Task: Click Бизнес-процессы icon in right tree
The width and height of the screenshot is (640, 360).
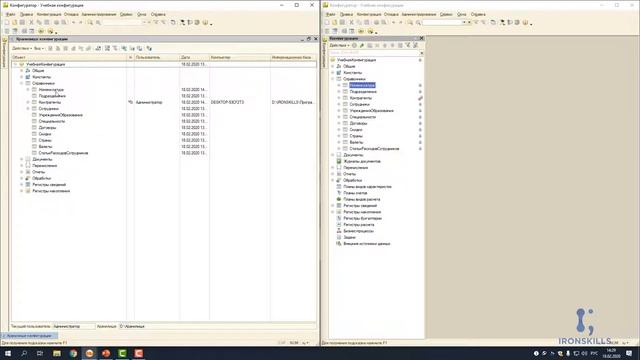Action: pos(339,231)
